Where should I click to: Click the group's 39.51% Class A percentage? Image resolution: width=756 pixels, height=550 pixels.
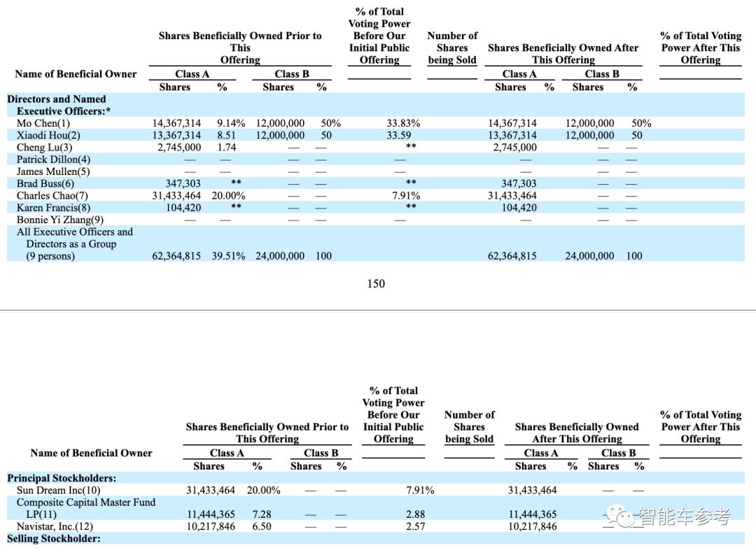coord(228,256)
